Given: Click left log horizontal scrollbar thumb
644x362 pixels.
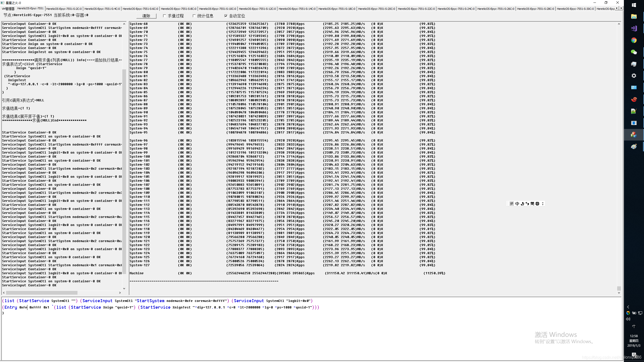Looking at the screenshot, I should coord(42,293).
